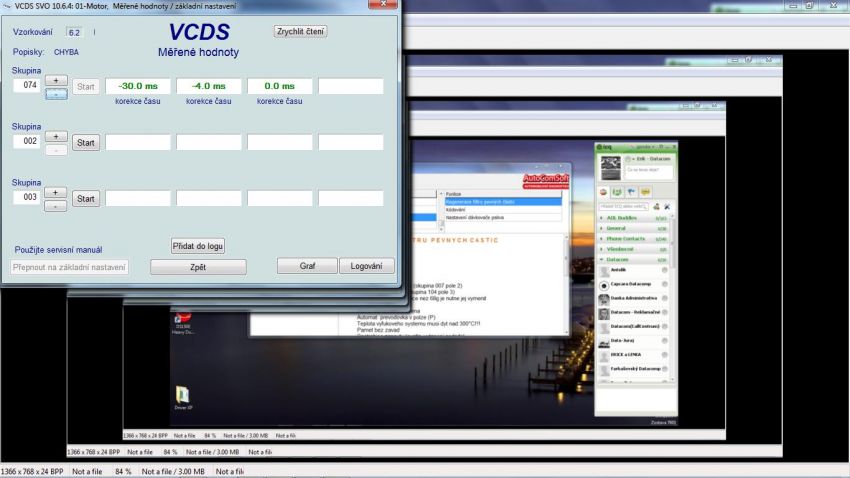Viewport: 850px width, 478px height.
Task: Click the Driver XP desktop folder icon
Action: (x=183, y=396)
